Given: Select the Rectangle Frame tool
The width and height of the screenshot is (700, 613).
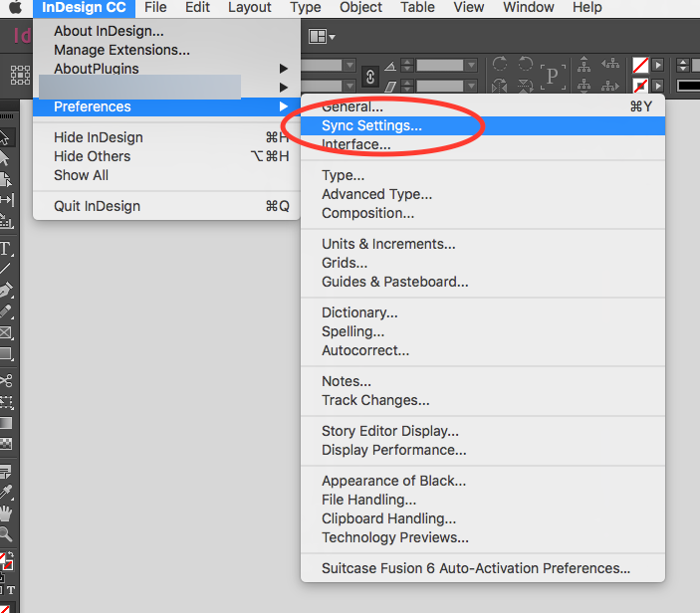Looking at the screenshot, I should pyautogui.click(x=6, y=332).
